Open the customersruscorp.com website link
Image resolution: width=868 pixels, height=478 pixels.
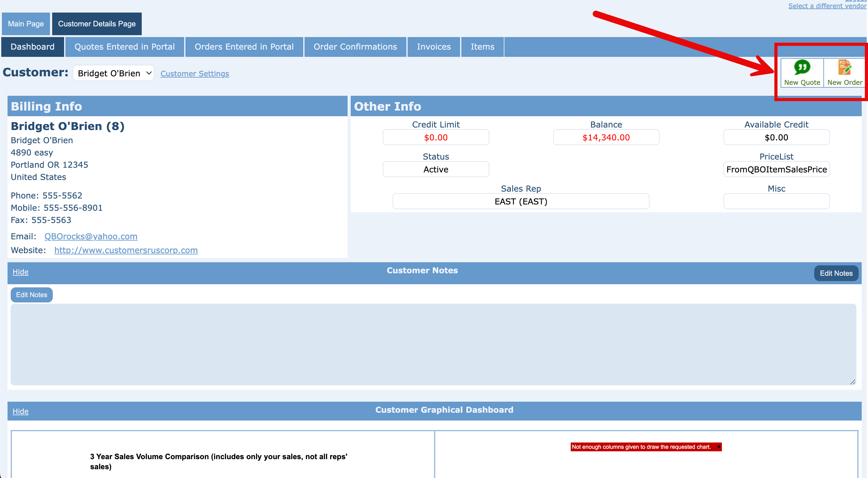click(126, 250)
